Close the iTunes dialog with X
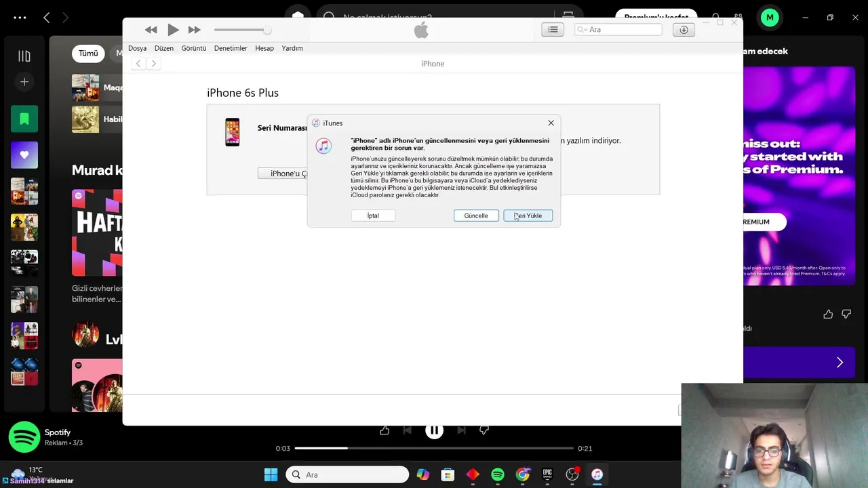 tap(551, 123)
